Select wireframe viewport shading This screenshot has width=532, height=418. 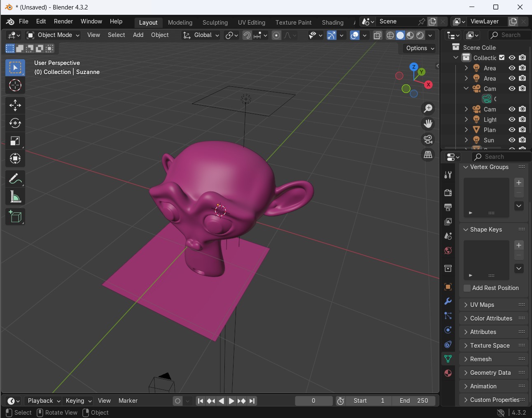click(x=390, y=35)
